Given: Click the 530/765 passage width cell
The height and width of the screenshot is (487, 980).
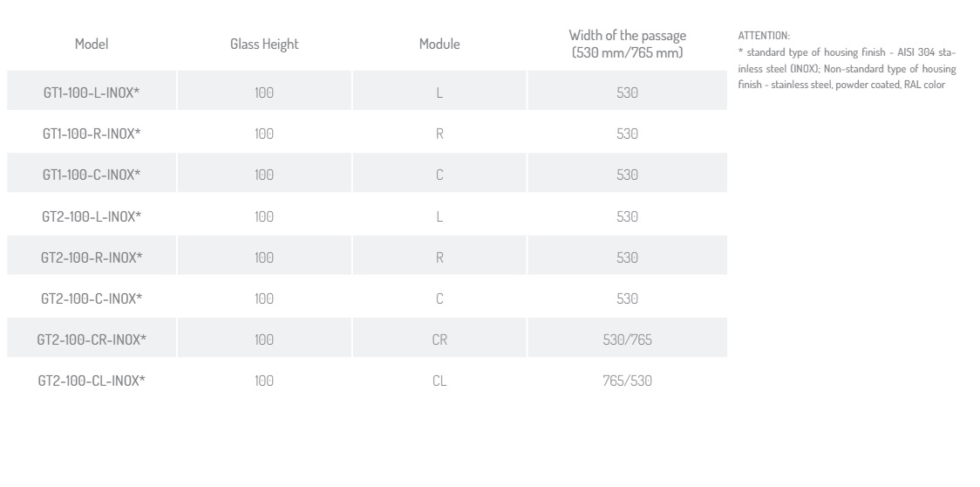Looking at the screenshot, I should pos(628,338).
